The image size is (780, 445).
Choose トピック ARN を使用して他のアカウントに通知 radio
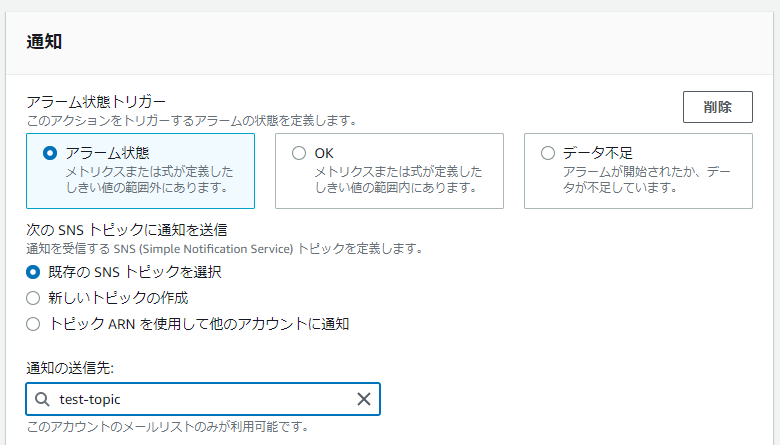(33, 324)
